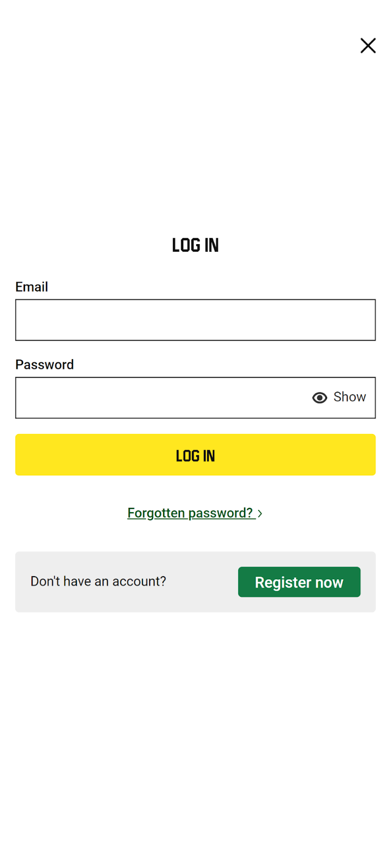Viewport: 391px width, 868px height.
Task: Click inside the Email input field
Action: pos(195,320)
